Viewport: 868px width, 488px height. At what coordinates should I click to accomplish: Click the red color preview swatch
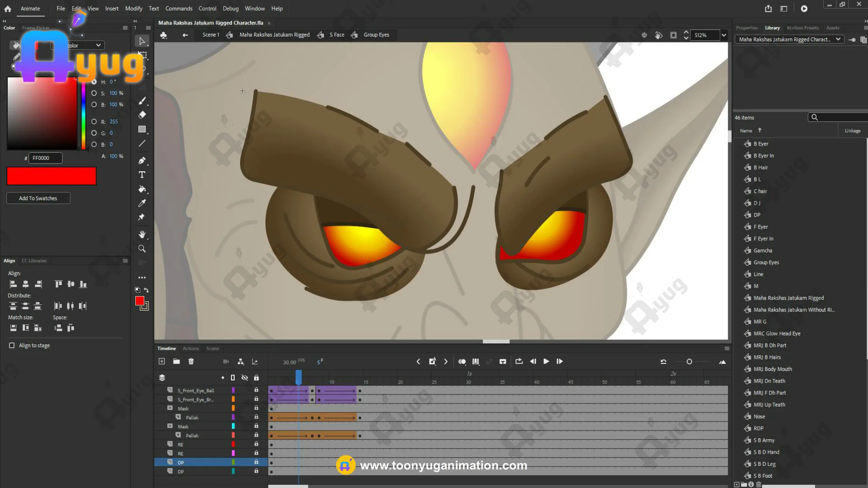tap(52, 176)
